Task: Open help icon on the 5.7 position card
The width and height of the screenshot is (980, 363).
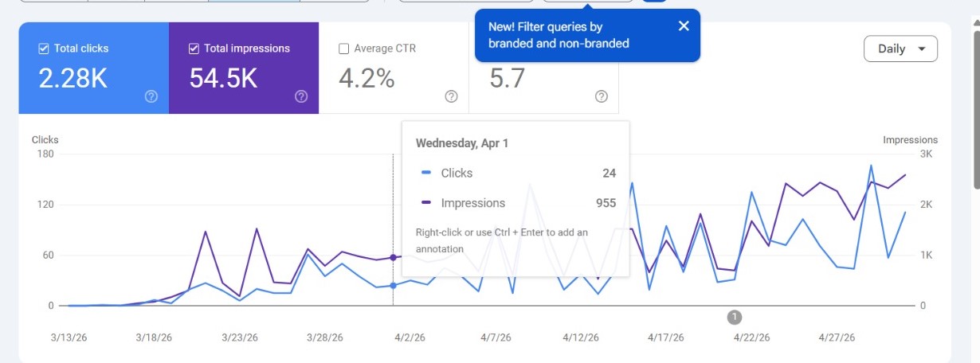Action: pyautogui.click(x=602, y=96)
